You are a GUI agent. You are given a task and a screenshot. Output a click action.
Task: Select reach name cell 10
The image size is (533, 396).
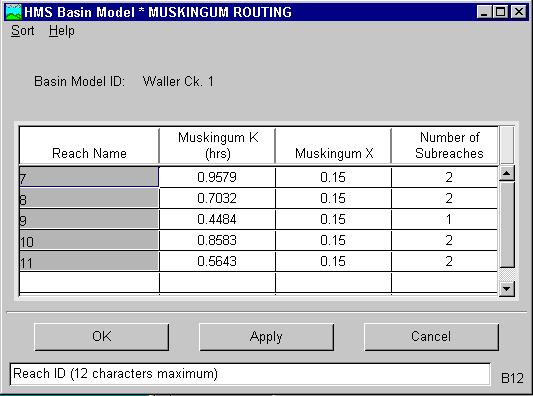tap(89, 240)
